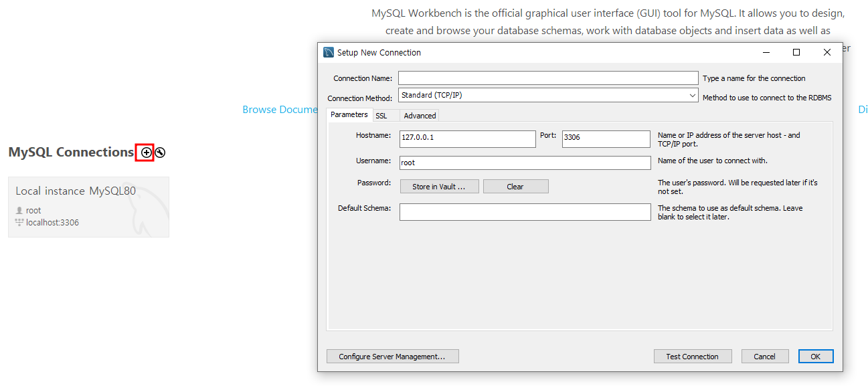Add a new MySQL connection with plus icon
Image resolution: width=868 pixels, height=386 pixels.
[147, 153]
